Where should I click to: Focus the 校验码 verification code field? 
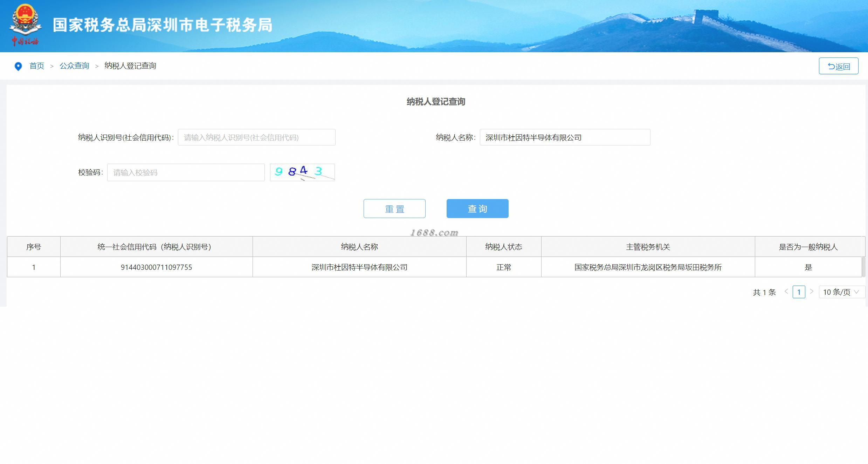click(x=186, y=172)
